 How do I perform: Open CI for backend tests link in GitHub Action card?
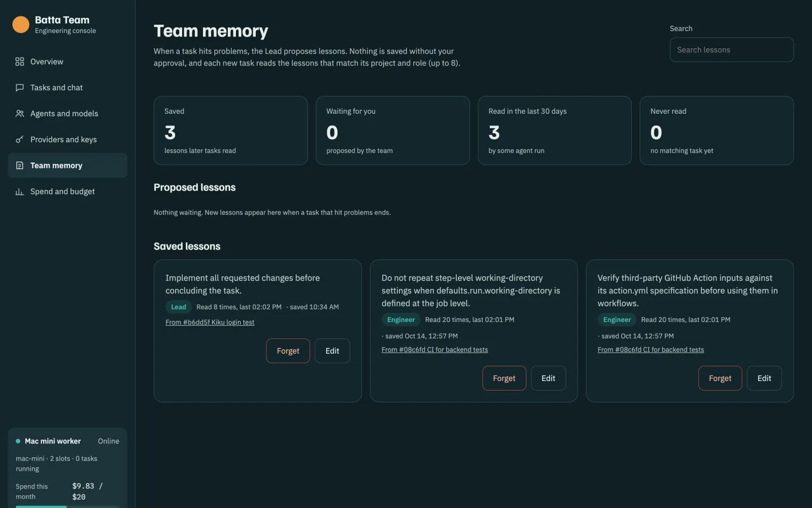click(x=651, y=350)
